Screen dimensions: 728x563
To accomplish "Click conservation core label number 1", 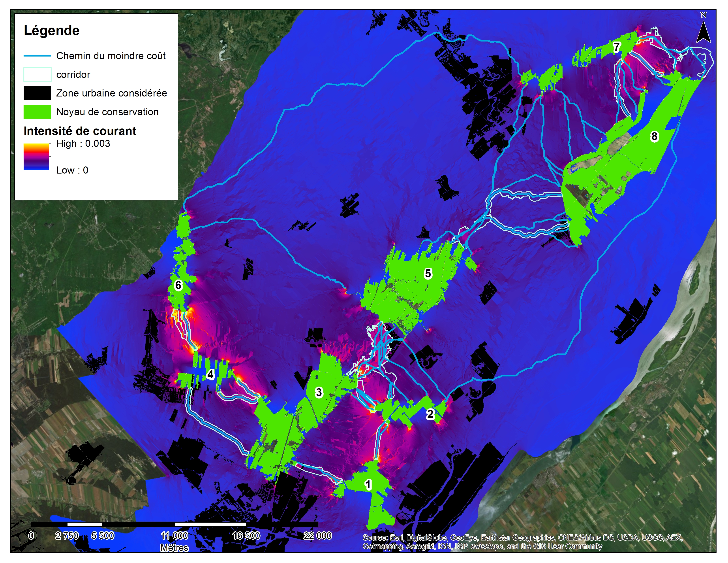I will (x=368, y=485).
